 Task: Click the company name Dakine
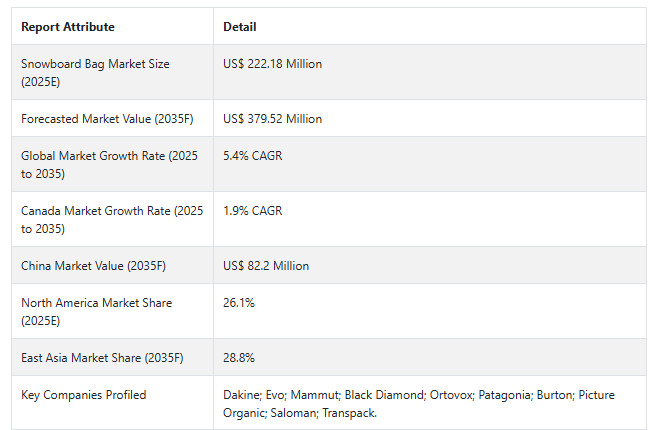pos(243,395)
